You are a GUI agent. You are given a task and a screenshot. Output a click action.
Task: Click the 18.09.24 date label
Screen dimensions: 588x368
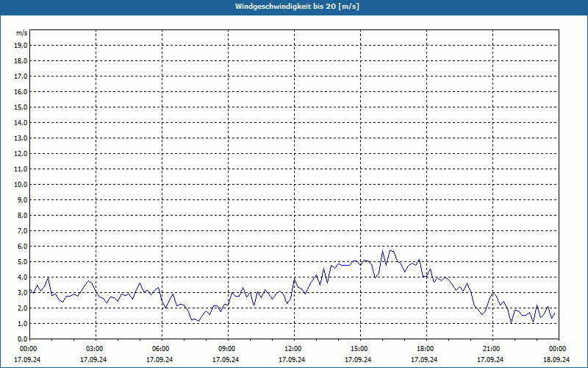tap(557, 360)
